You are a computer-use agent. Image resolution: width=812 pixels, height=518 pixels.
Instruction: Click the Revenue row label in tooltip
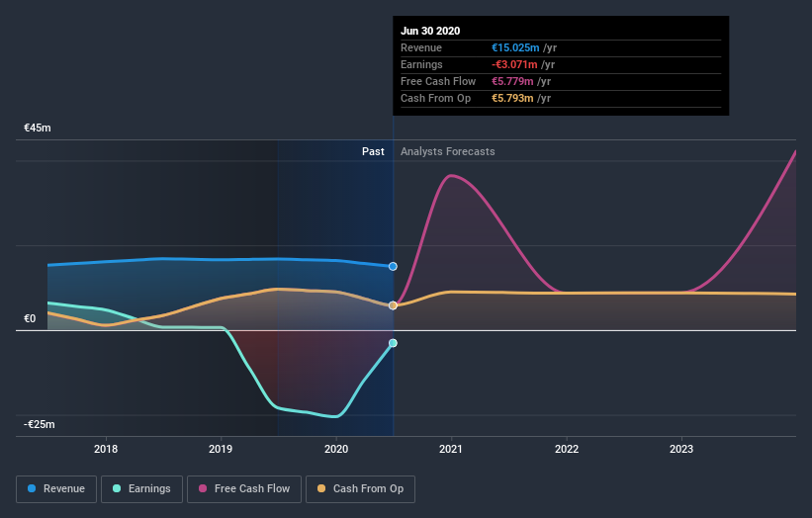pos(421,47)
